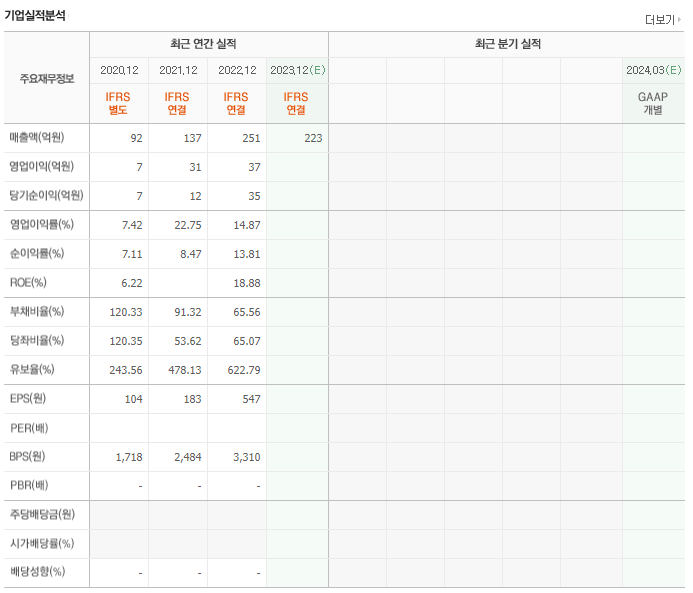The image size is (693, 593).
Task: Select the 당좌비율 value 53.62
Action: pos(188,342)
